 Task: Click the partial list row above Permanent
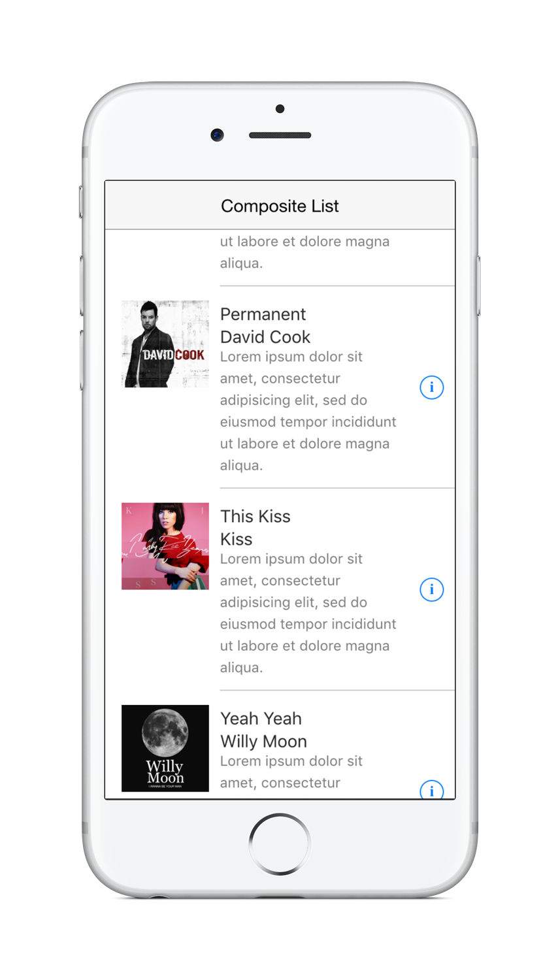point(305,253)
